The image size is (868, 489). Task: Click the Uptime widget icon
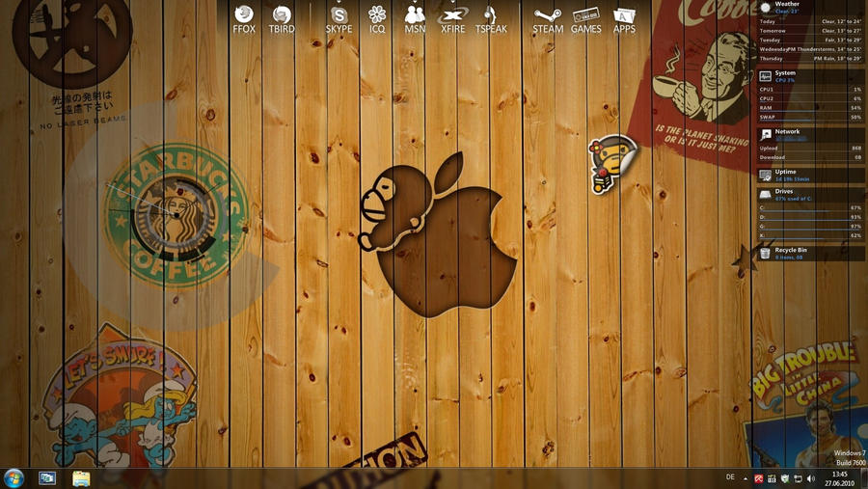[x=766, y=175]
